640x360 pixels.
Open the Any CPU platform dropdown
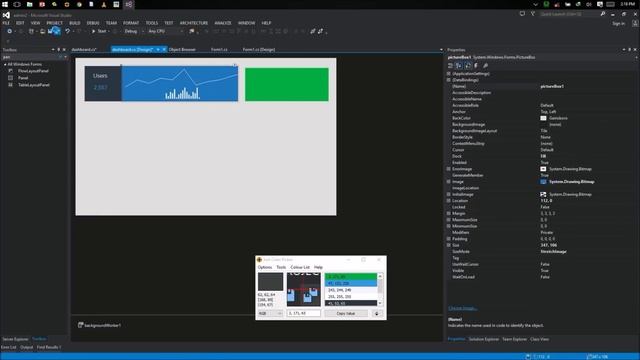pyautogui.click(x=166, y=31)
